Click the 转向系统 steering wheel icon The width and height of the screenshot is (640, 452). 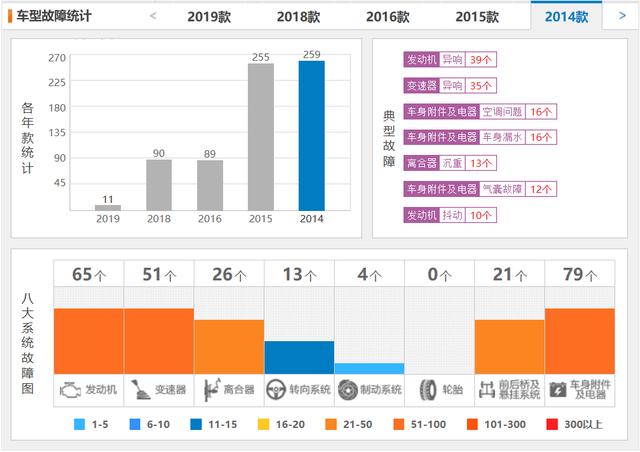pos(276,390)
